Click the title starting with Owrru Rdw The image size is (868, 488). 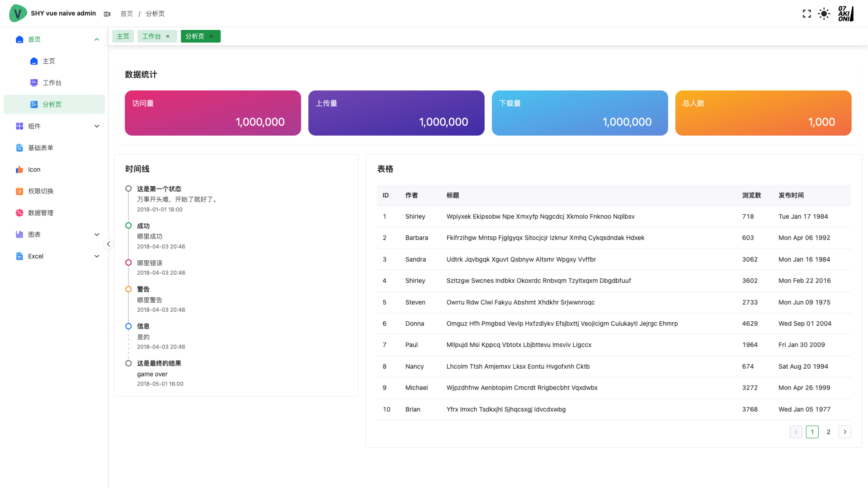click(520, 302)
